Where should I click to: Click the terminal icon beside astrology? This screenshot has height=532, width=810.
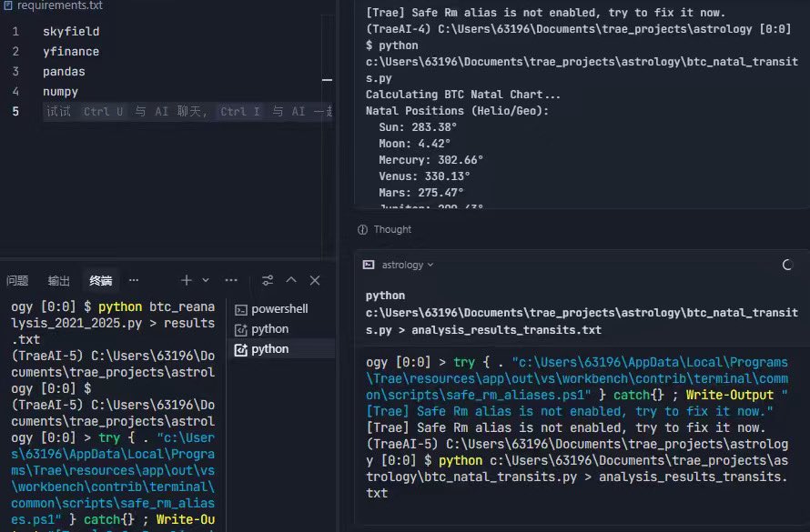(369, 265)
